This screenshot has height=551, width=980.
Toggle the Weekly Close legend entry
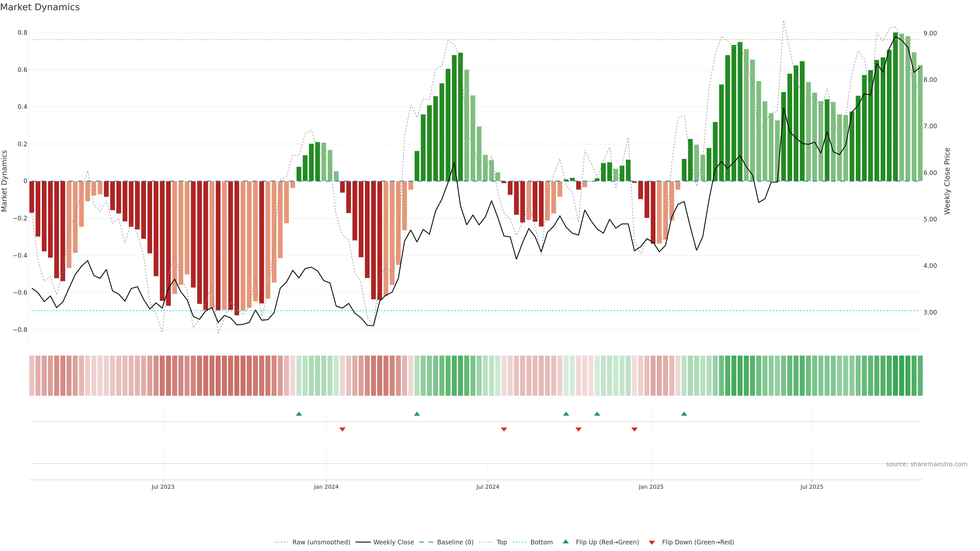coord(393,542)
